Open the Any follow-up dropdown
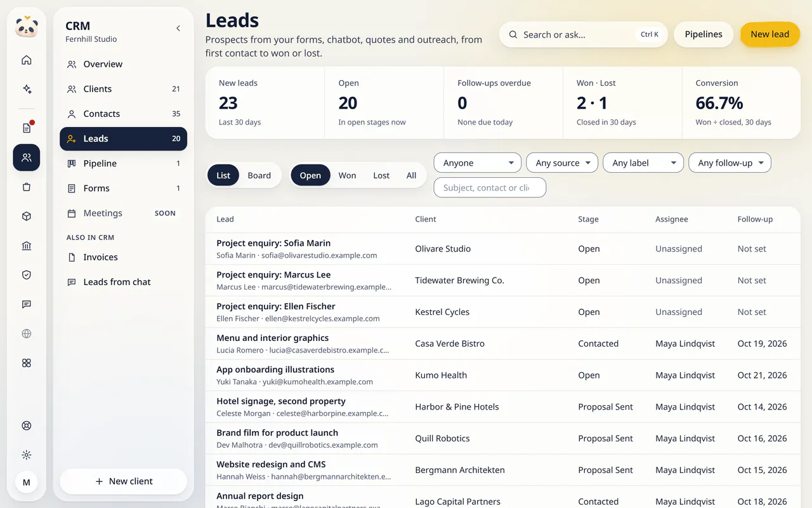The width and height of the screenshot is (812, 508). [730, 163]
